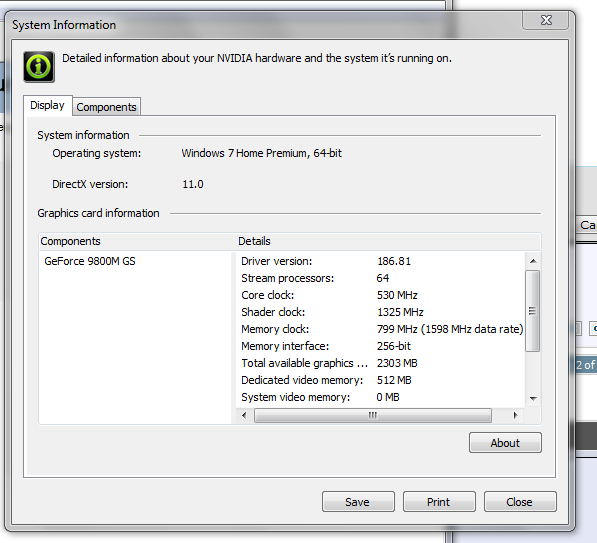The width and height of the screenshot is (597, 543).
Task: Click the About button
Action: click(x=505, y=443)
